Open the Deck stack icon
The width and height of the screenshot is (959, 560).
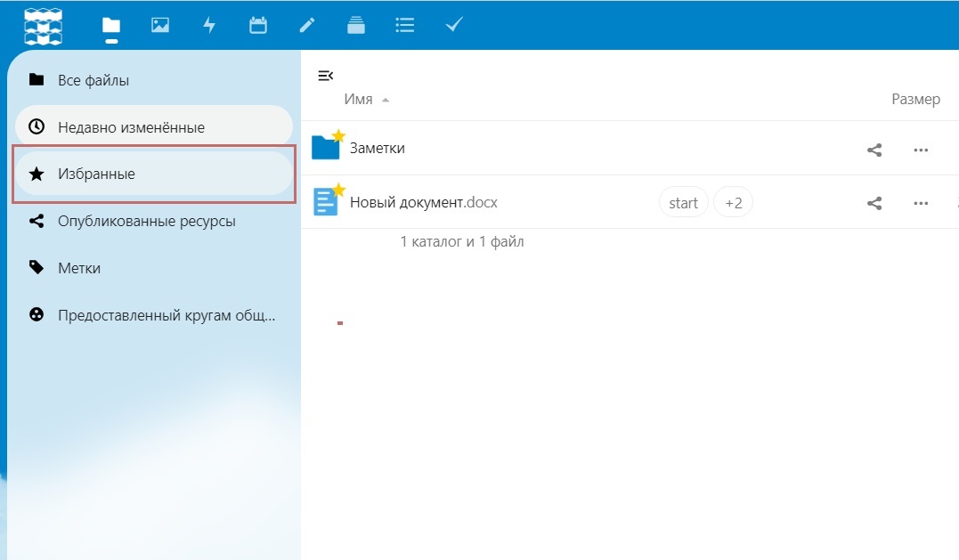[356, 25]
